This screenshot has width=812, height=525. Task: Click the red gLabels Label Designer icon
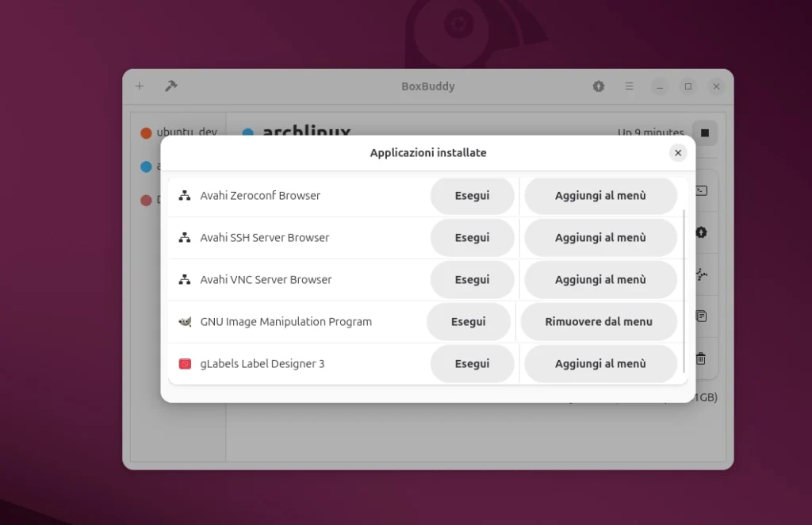point(185,364)
